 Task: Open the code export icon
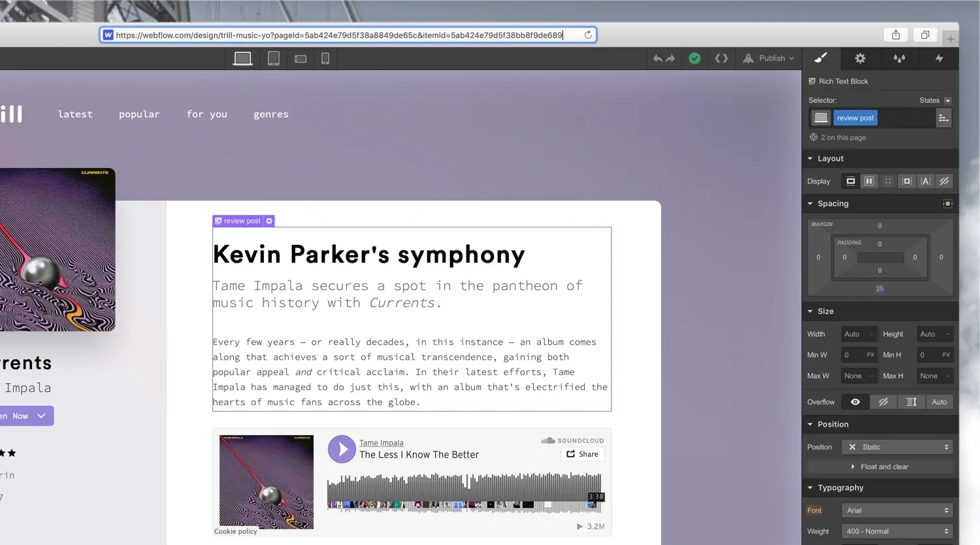pyautogui.click(x=721, y=58)
